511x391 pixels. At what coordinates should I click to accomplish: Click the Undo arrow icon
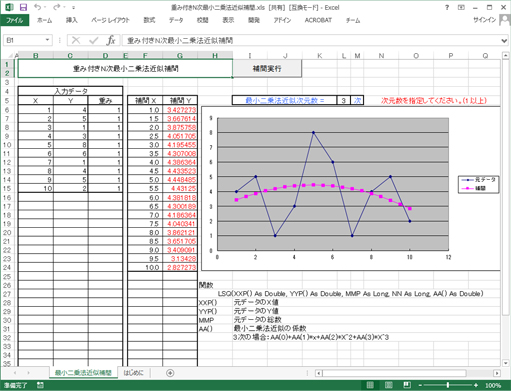[x=38, y=7]
